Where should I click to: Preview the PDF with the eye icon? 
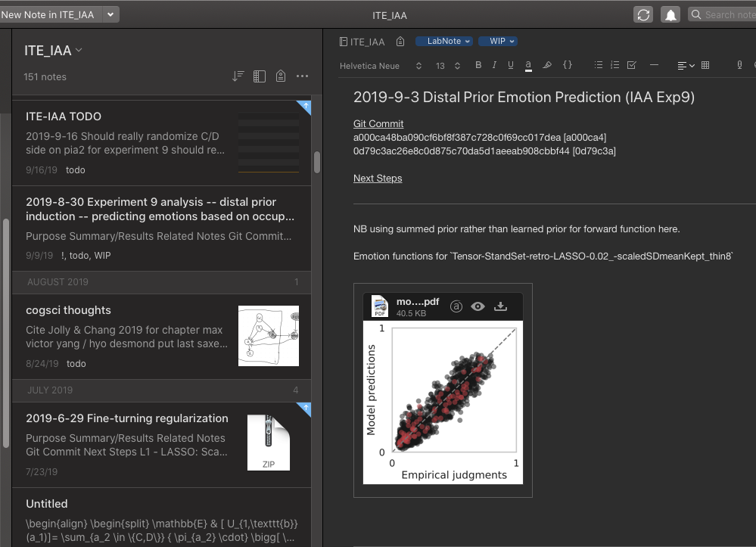coord(478,306)
